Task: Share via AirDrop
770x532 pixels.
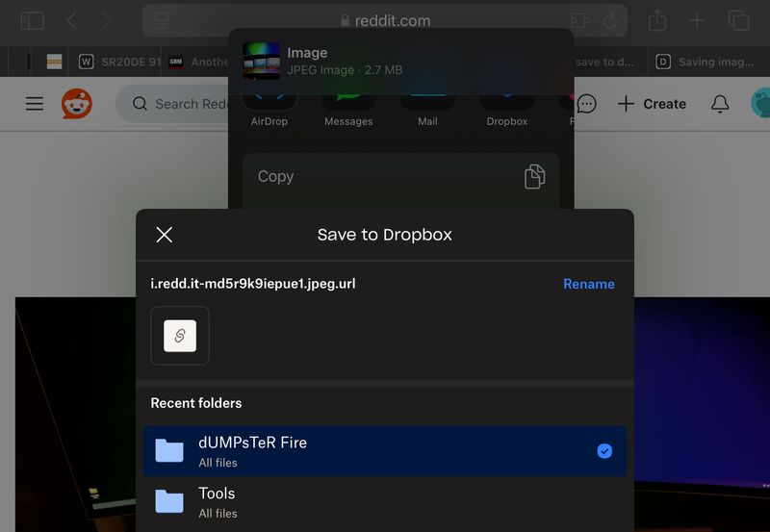Action: [x=269, y=110]
